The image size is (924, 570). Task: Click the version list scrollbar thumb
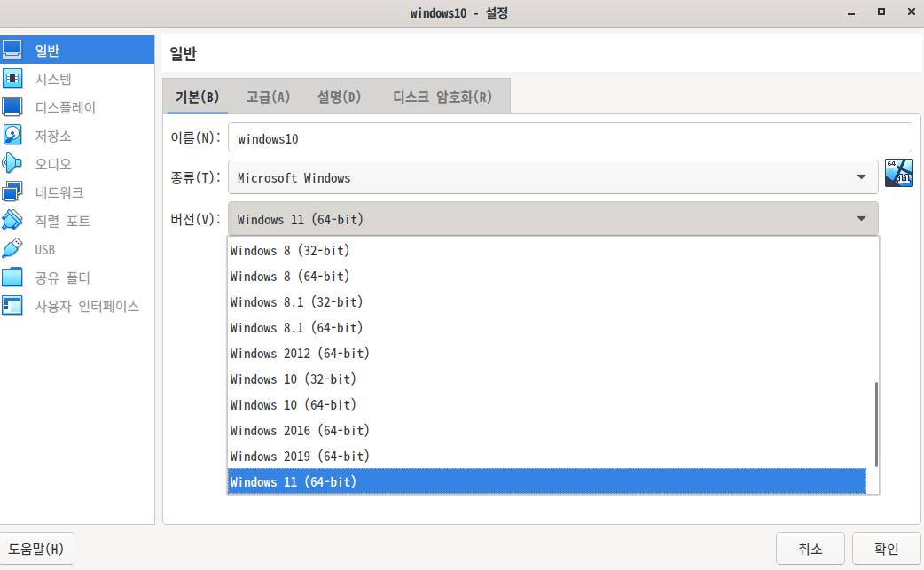876,425
